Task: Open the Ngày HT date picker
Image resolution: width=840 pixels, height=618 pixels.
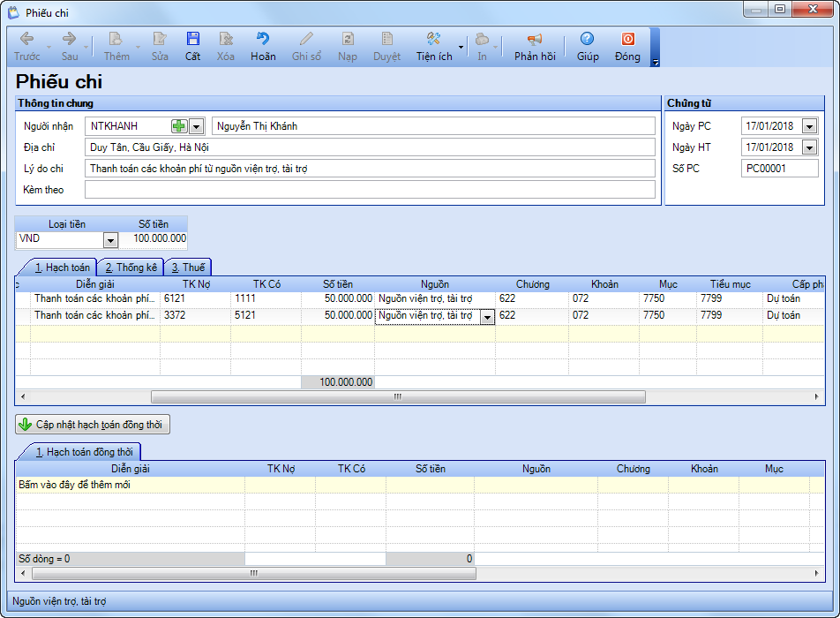Action: coord(809,147)
